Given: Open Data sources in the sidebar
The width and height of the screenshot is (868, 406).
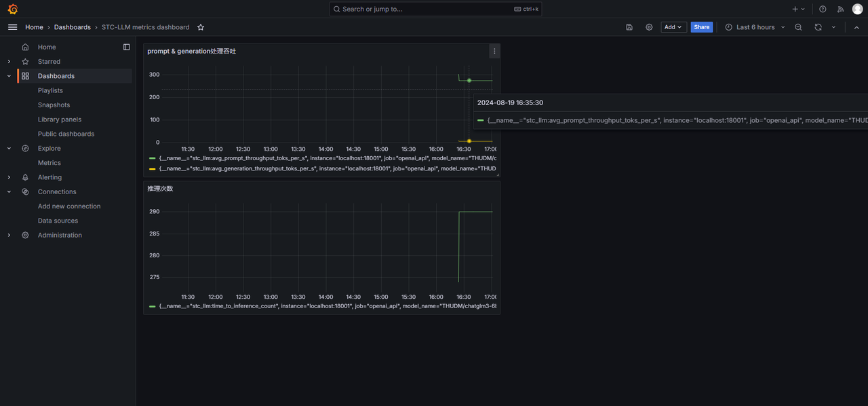Looking at the screenshot, I should (x=58, y=221).
